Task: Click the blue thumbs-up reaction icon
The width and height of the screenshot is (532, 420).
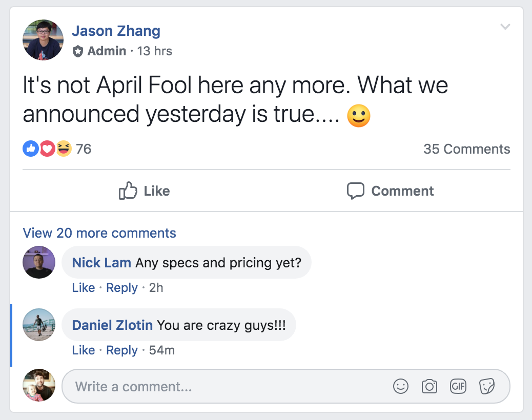Action: click(31, 149)
